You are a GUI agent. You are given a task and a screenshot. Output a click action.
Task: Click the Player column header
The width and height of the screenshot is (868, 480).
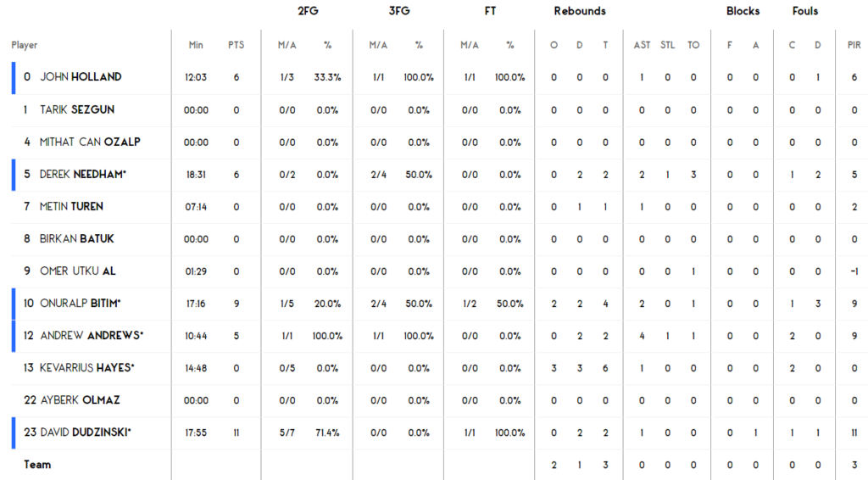(25, 45)
